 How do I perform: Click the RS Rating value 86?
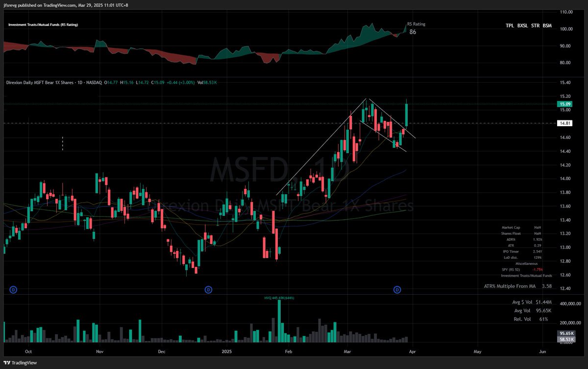[413, 32]
